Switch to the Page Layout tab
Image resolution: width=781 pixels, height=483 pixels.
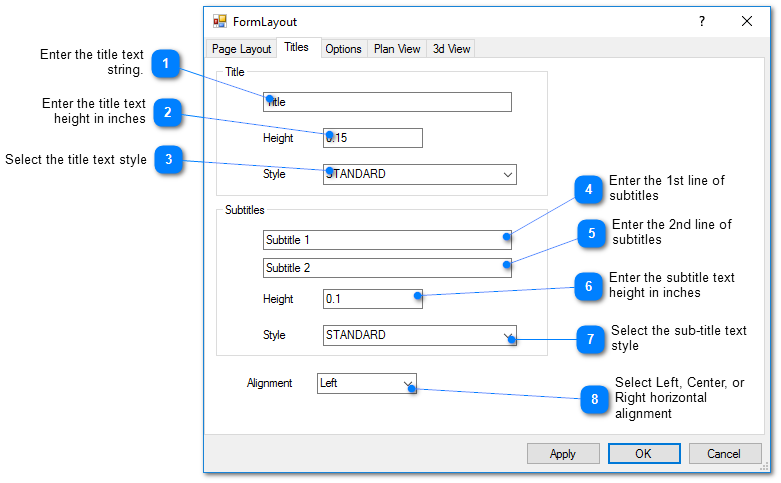[x=241, y=49]
